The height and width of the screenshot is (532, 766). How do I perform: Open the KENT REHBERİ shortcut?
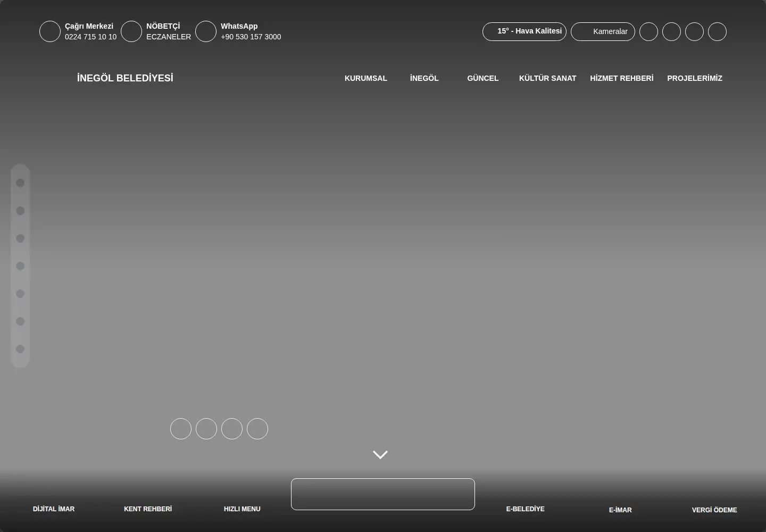coord(148,509)
